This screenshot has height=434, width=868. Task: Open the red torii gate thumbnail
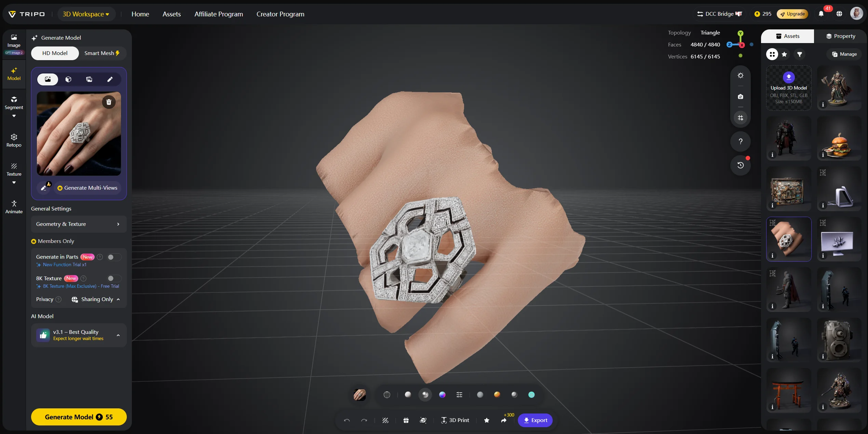pos(789,390)
